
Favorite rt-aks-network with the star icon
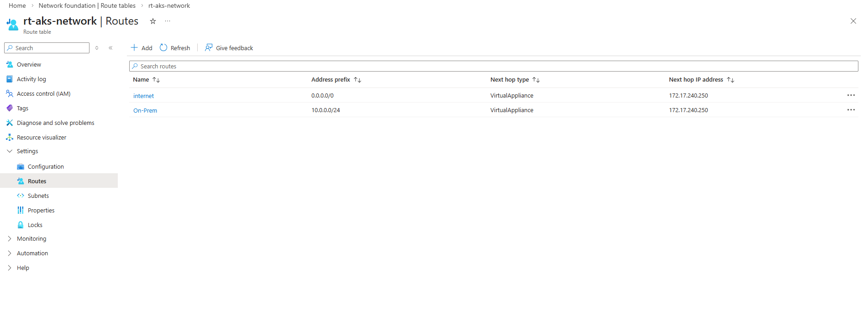click(153, 21)
